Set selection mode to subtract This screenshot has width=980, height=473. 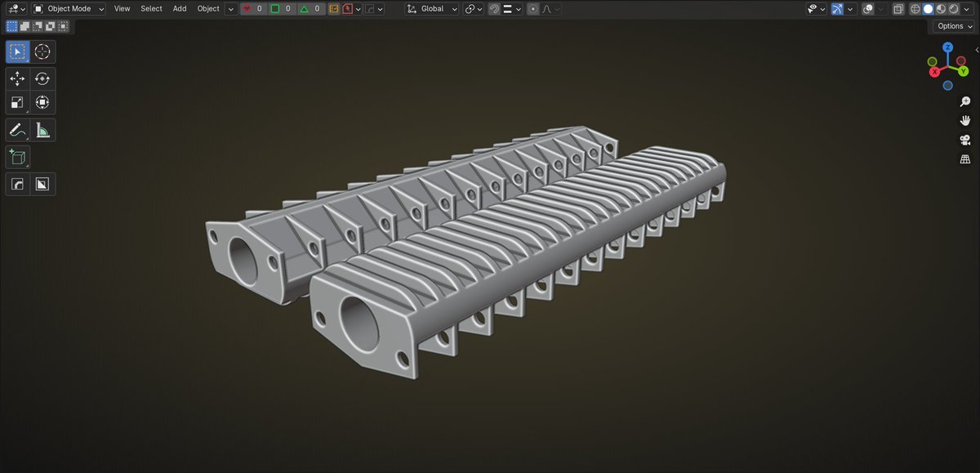(x=38, y=26)
